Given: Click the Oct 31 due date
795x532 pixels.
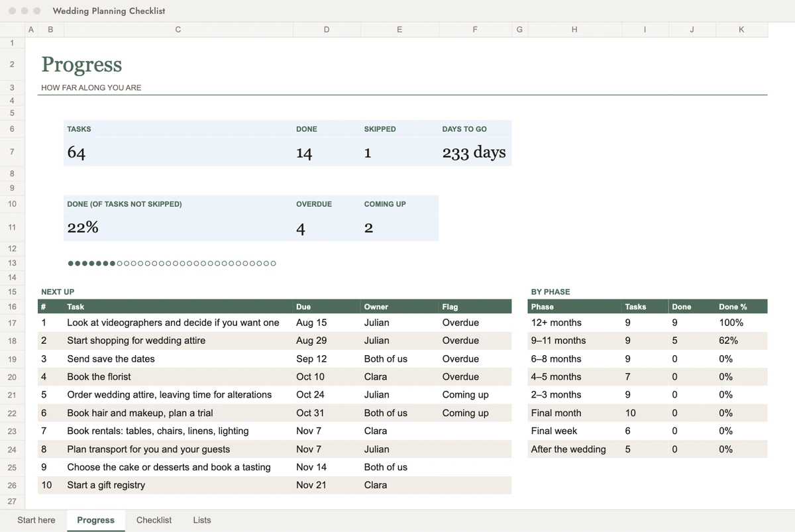Looking at the screenshot, I should point(310,413).
